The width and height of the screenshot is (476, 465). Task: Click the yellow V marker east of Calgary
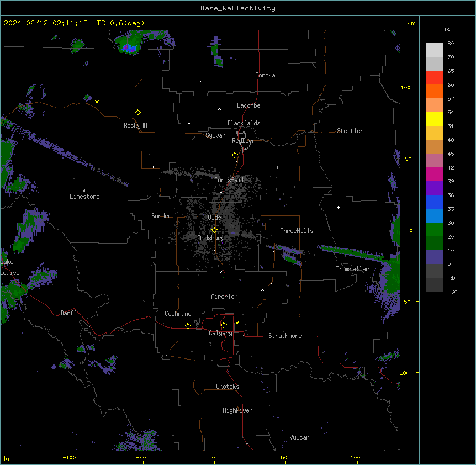pyautogui.click(x=237, y=323)
